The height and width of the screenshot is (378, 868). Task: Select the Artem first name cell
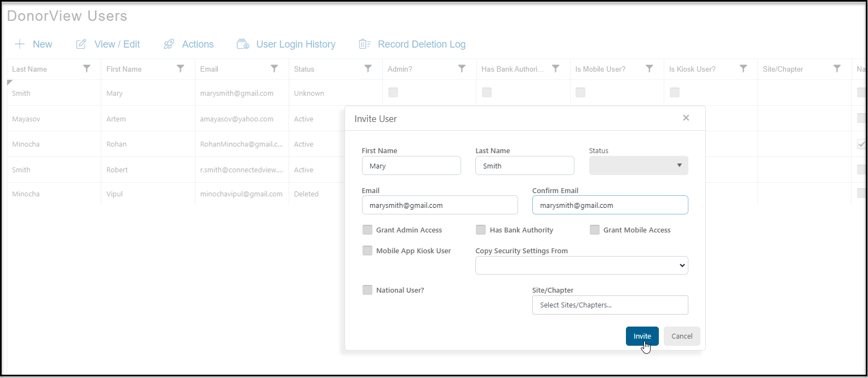[148, 119]
